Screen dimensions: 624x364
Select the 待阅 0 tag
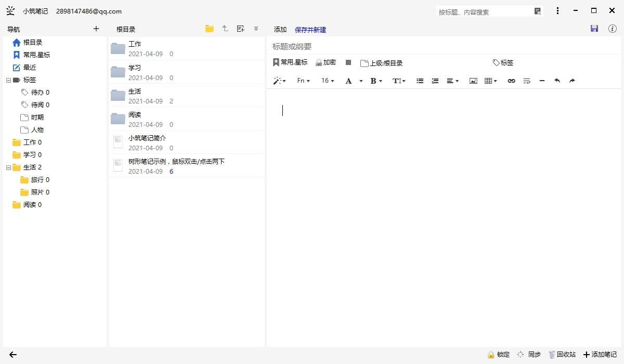[35, 105]
